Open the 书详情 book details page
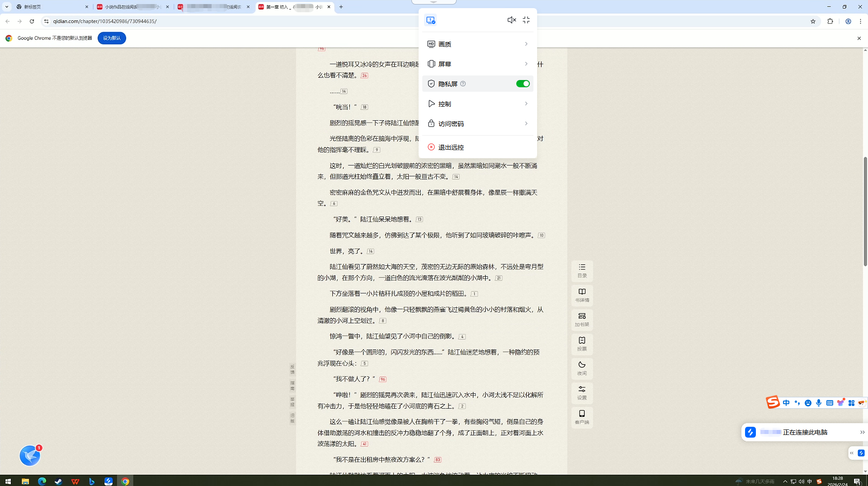The width and height of the screenshot is (868, 486). tap(582, 295)
